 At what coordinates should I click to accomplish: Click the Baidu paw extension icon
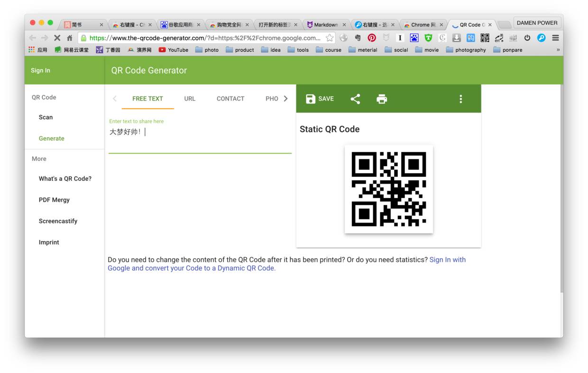click(x=414, y=38)
